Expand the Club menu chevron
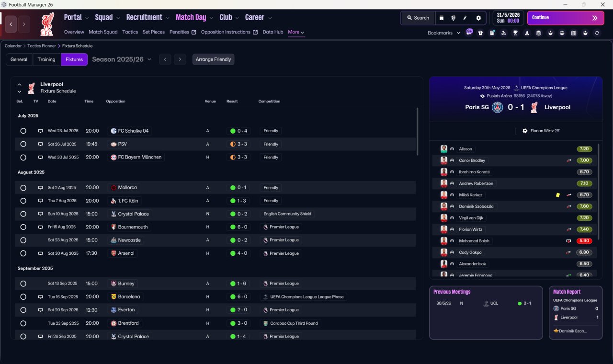 click(237, 18)
